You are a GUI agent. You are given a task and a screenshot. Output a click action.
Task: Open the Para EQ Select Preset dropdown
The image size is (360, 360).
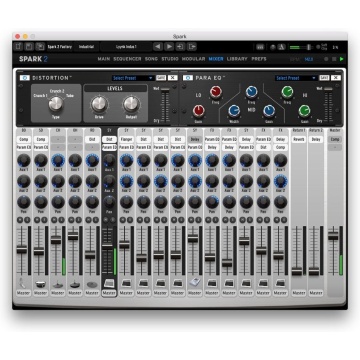[296, 78]
